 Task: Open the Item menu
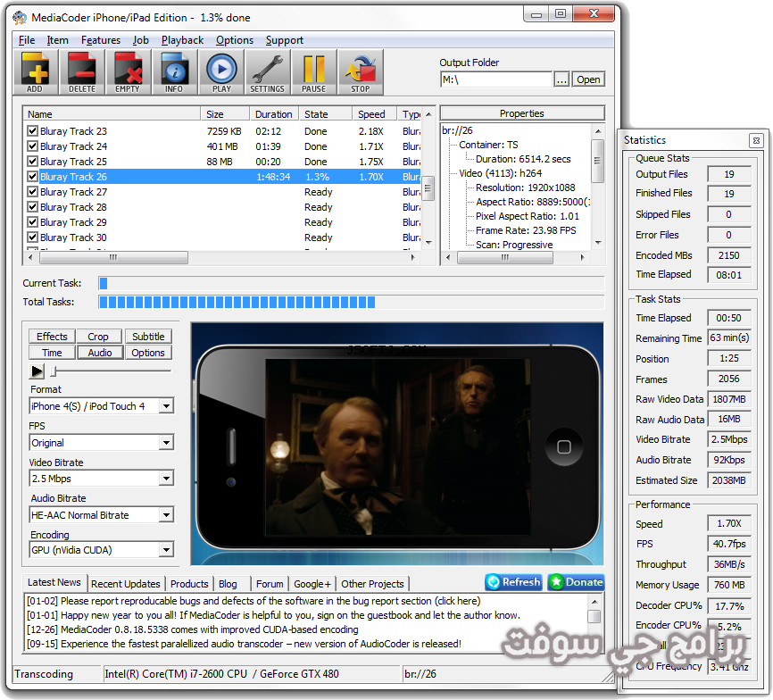point(58,40)
